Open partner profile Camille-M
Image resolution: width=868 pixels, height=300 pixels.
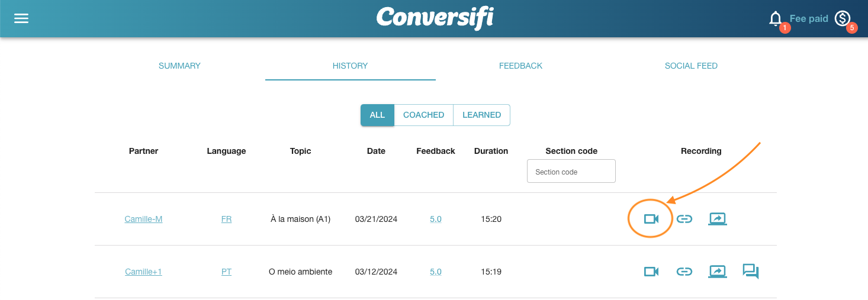coord(143,219)
